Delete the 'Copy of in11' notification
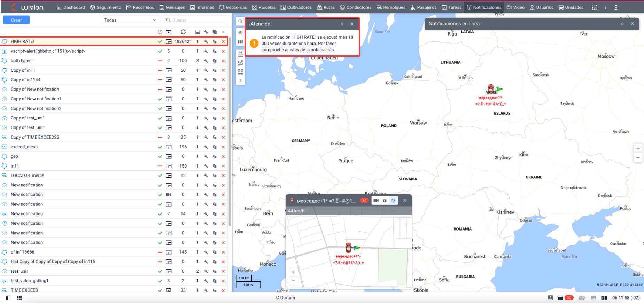The height and width of the screenshot is (303, 644). tap(223, 70)
